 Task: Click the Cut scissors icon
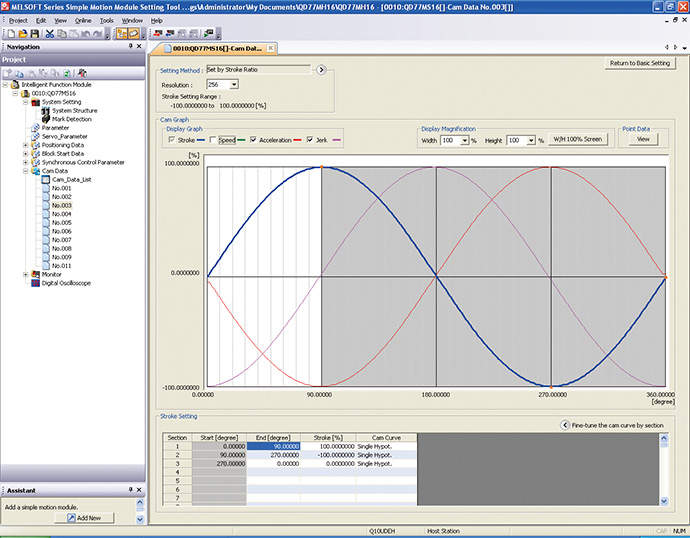tap(49, 34)
